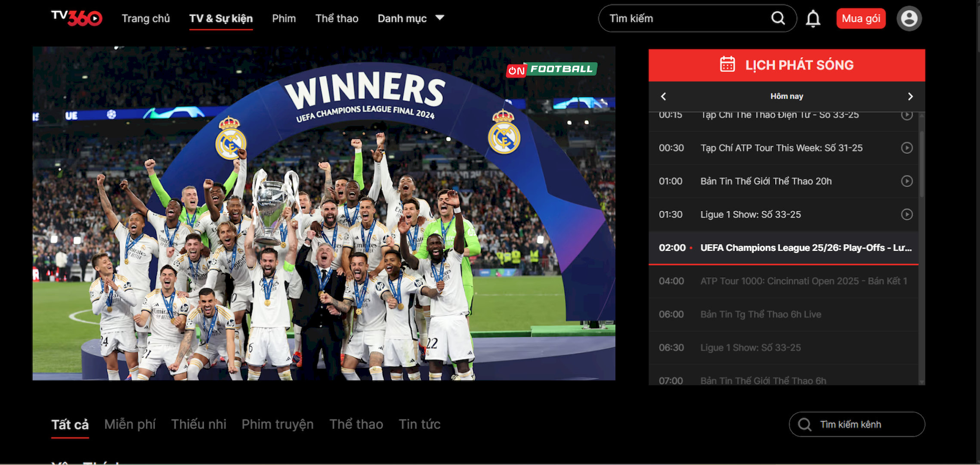Click the Hôm nay date label

786,96
